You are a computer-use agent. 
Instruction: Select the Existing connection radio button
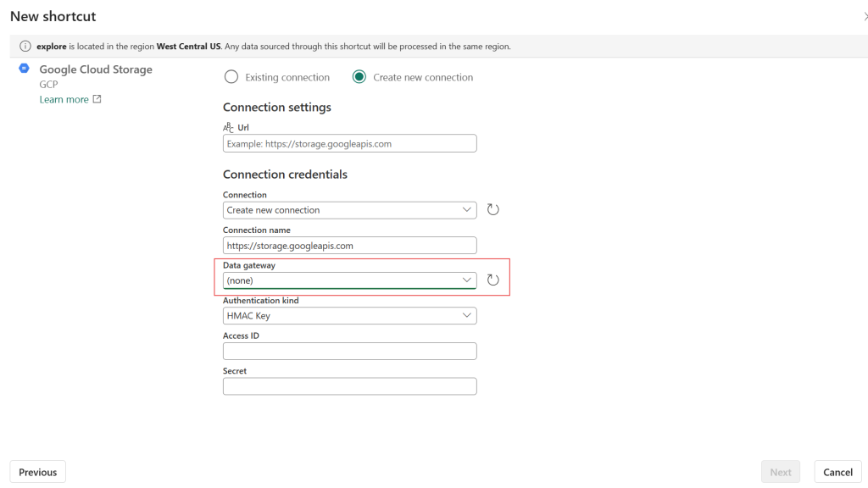click(231, 77)
